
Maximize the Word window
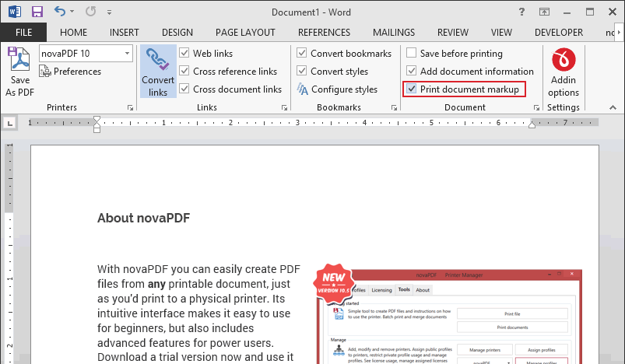590,12
